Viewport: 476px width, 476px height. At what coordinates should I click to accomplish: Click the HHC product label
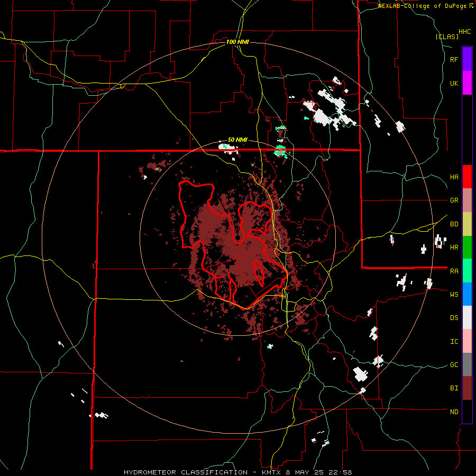click(464, 32)
